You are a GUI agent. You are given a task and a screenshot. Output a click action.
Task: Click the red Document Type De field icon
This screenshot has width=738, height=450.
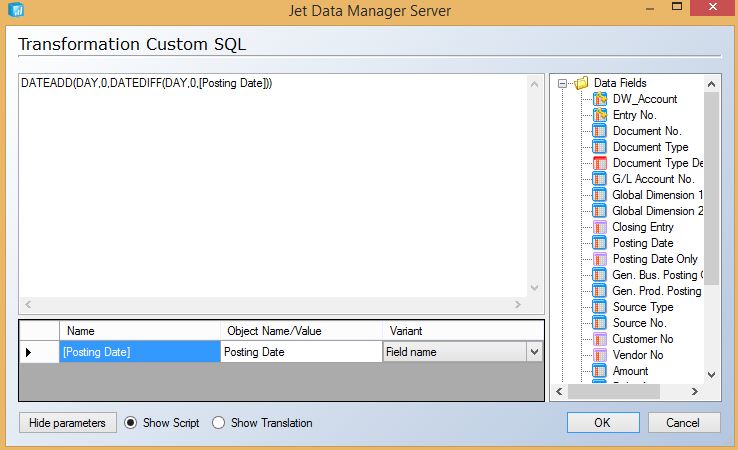pos(599,163)
